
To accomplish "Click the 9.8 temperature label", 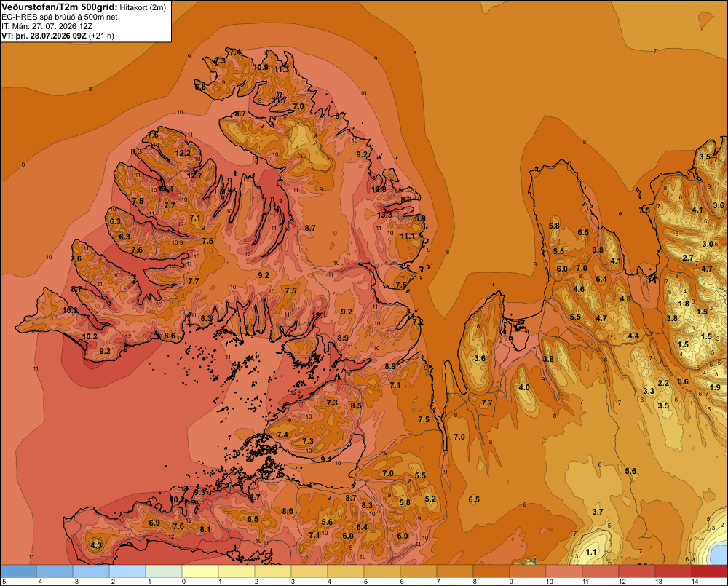I will click(x=598, y=250).
